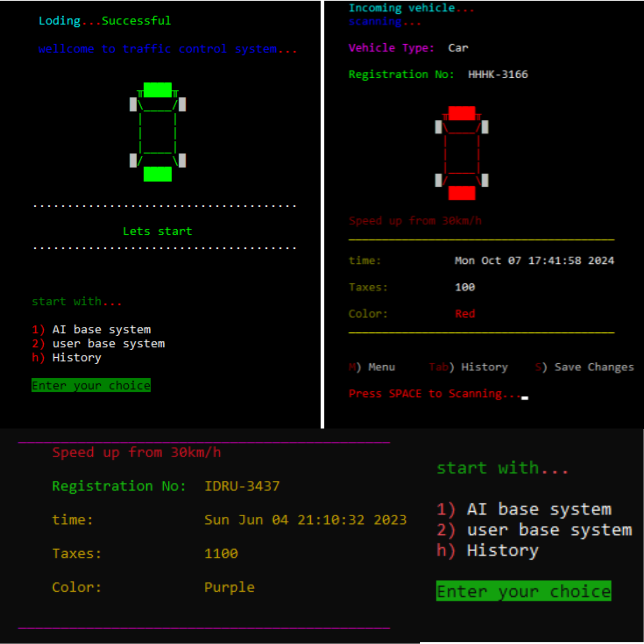Click timestamp Mon Oct 07 17:41:58 2024
This screenshot has width=644, height=644.
(x=534, y=261)
